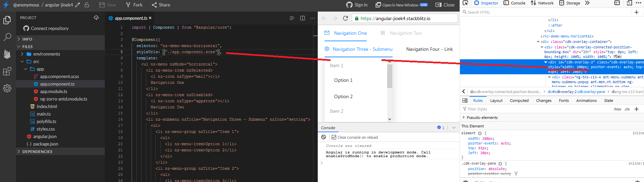Edit project title pencil icon

(78, 5)
